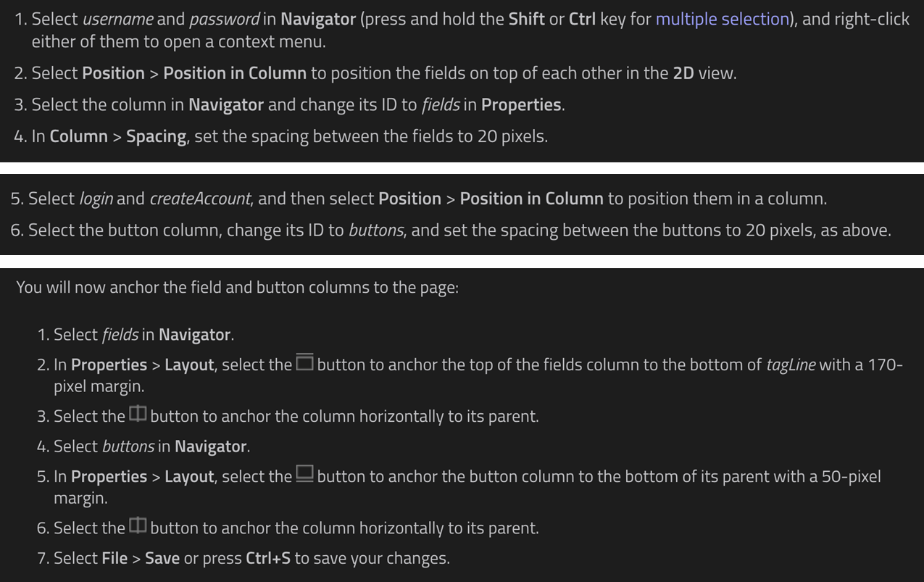Click the bold "2D" view text

683,73
